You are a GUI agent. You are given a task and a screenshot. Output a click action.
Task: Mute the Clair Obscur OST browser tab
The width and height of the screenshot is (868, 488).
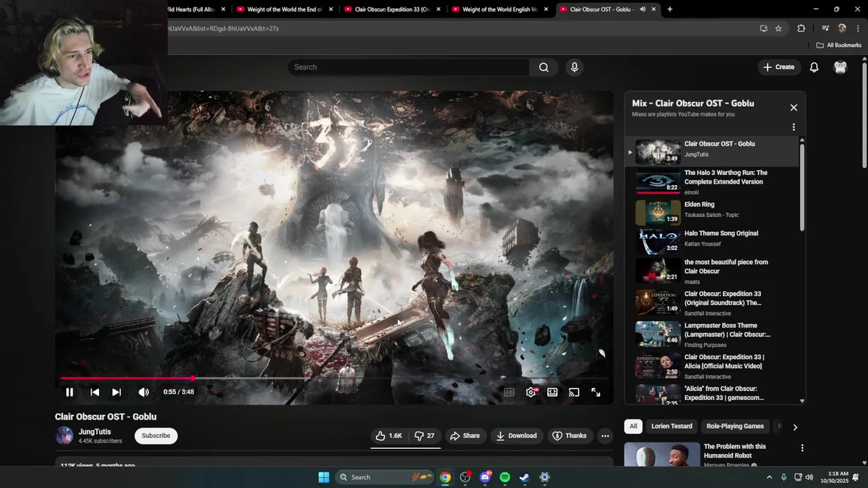coord(642,9)
